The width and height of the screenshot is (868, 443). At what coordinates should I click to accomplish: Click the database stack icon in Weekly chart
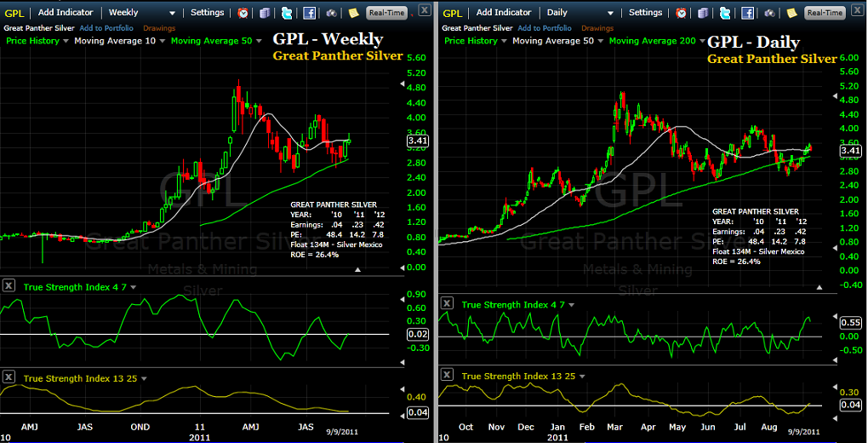click(x=266, y=13)
